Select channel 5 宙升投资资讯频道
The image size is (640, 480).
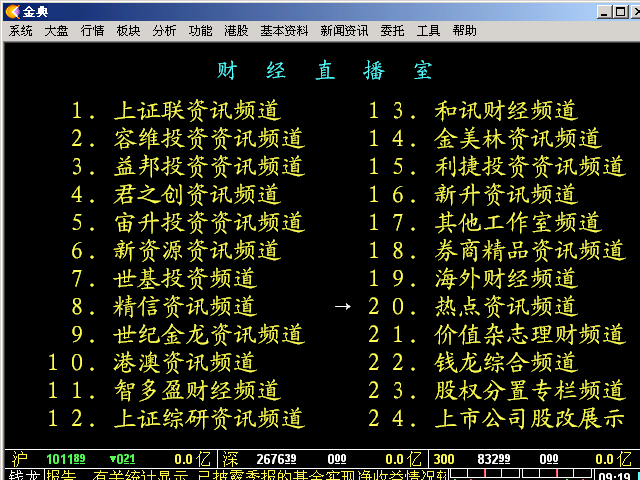point(188,222)
